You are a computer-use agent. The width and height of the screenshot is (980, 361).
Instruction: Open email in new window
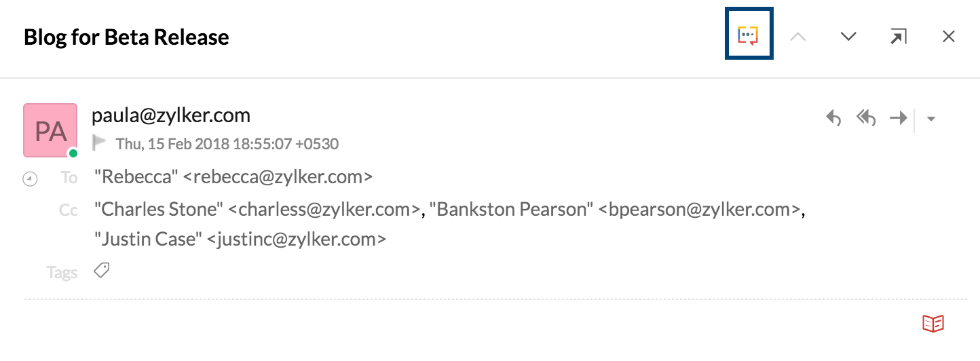[899, 37]
